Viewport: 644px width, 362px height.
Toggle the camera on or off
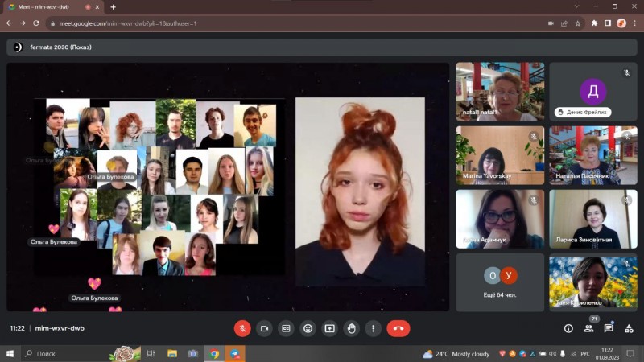[x=264, y=328]
